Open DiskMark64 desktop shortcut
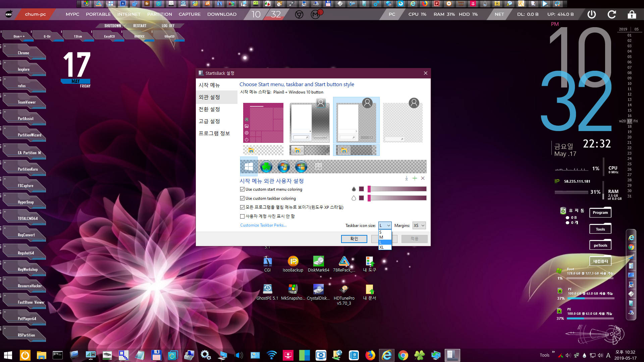 tap(318, 264)
